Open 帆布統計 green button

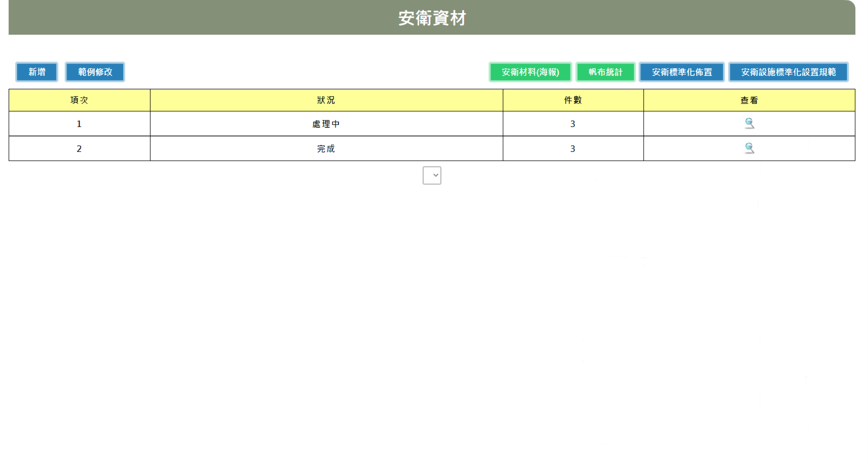coord(605,72)
